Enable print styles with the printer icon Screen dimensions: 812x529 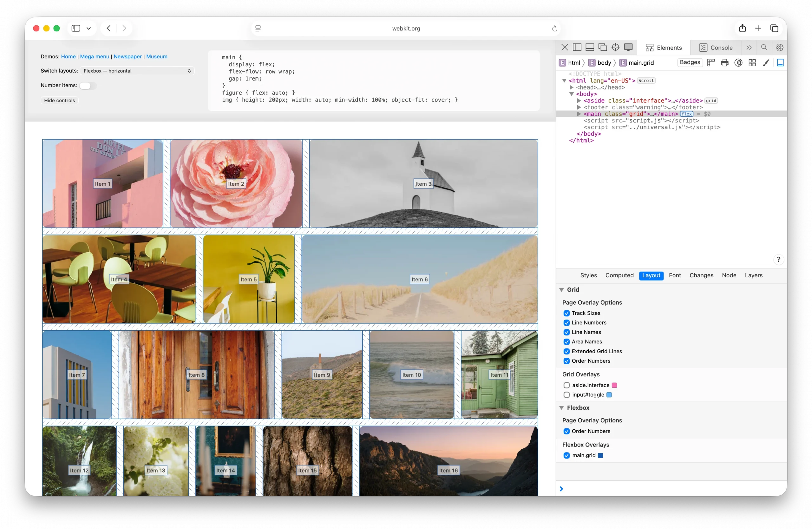pyautogui.click(x=724, y=63)
